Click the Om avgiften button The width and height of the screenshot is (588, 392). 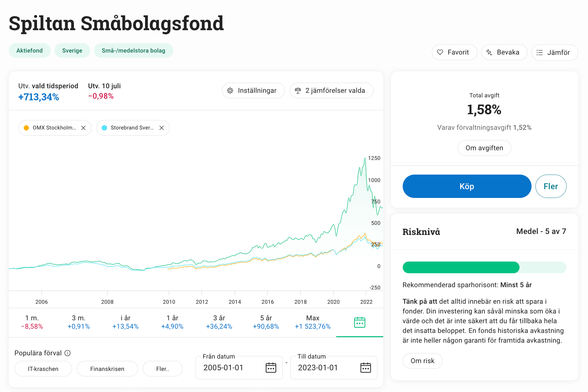484,148
